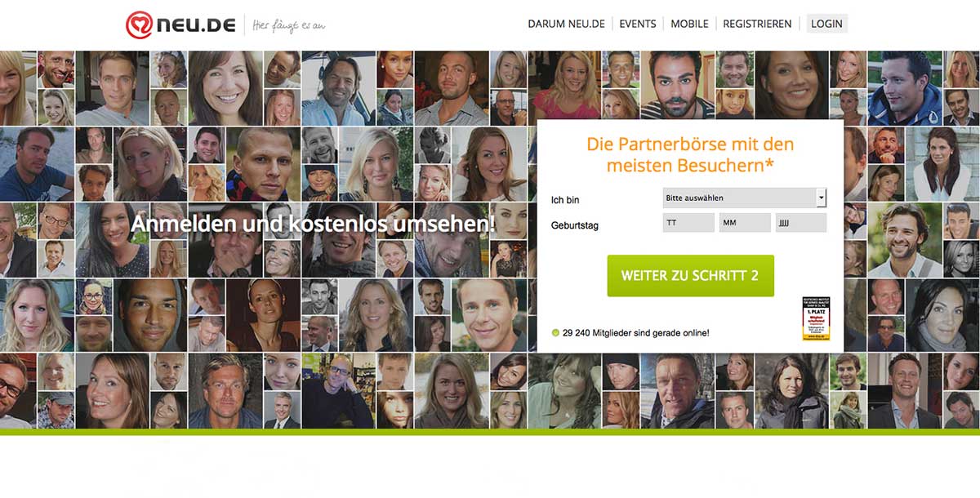Focus the MM month input field
Screen dimensions: 980x498
[x=745, y=223]
